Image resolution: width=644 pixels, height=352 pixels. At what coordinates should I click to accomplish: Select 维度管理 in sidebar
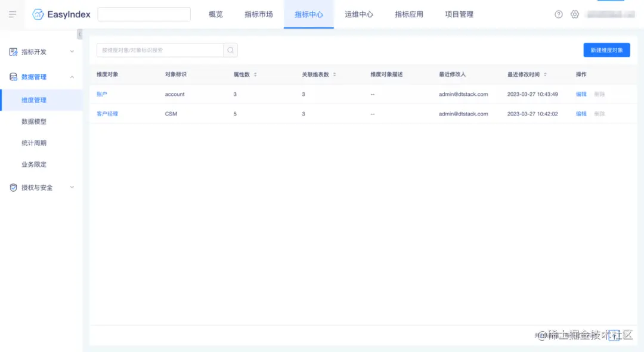[42, 100]
